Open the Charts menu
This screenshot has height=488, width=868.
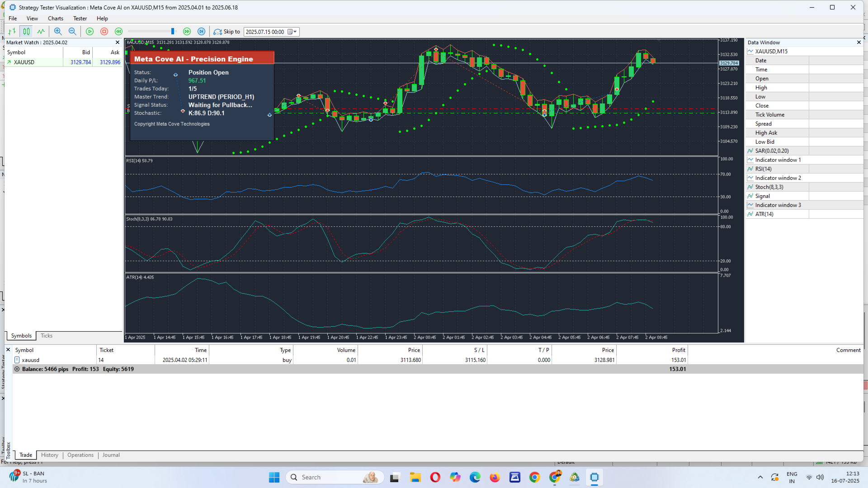[56, 19]
